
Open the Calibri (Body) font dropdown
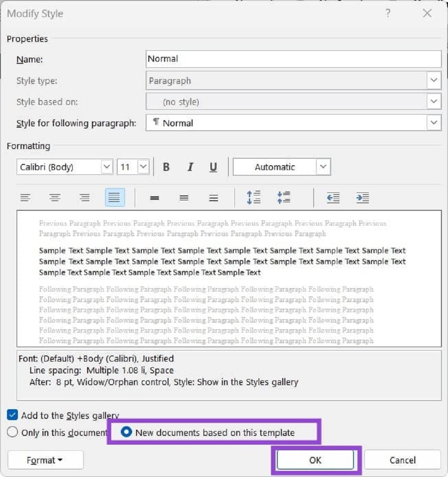point(65,167)
